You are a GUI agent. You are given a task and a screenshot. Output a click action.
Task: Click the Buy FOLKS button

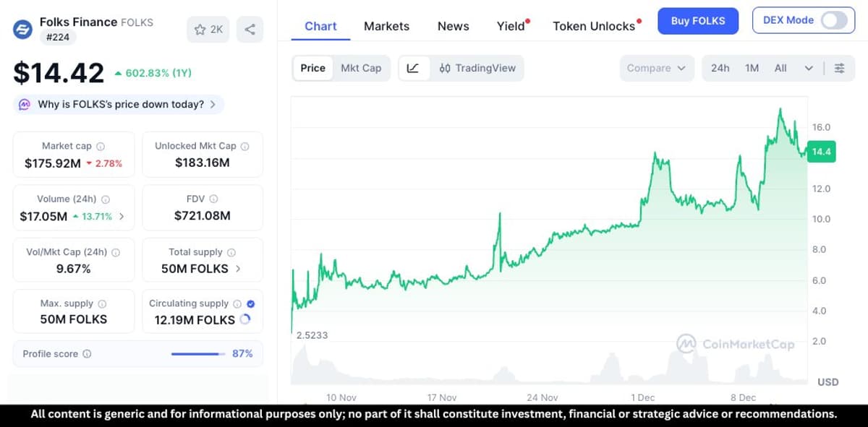[697, 21]
